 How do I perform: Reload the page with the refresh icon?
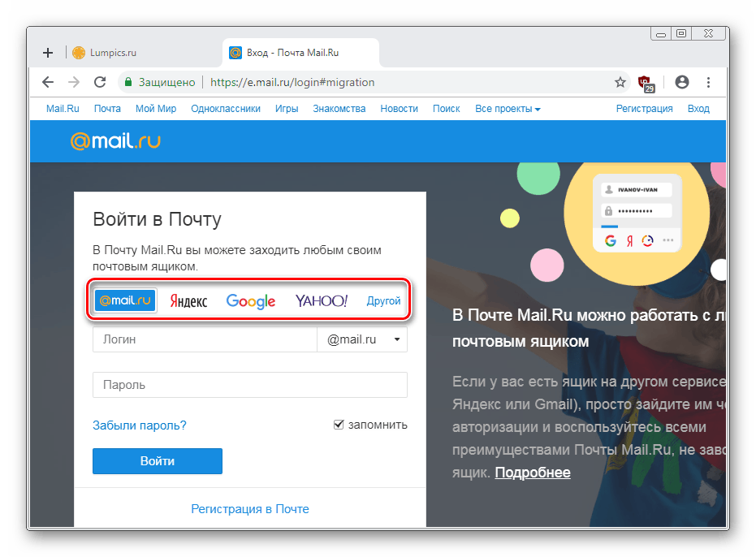100,82
